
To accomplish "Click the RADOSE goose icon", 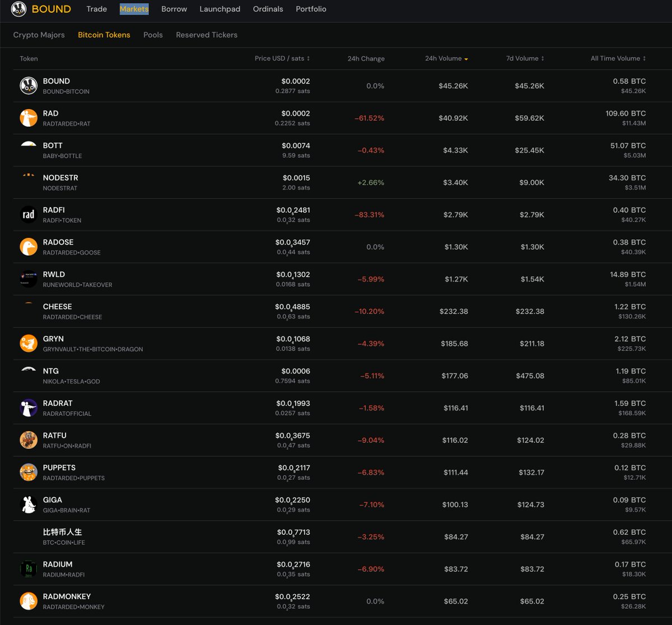I will pyautogui.click(x=29, y=247).
